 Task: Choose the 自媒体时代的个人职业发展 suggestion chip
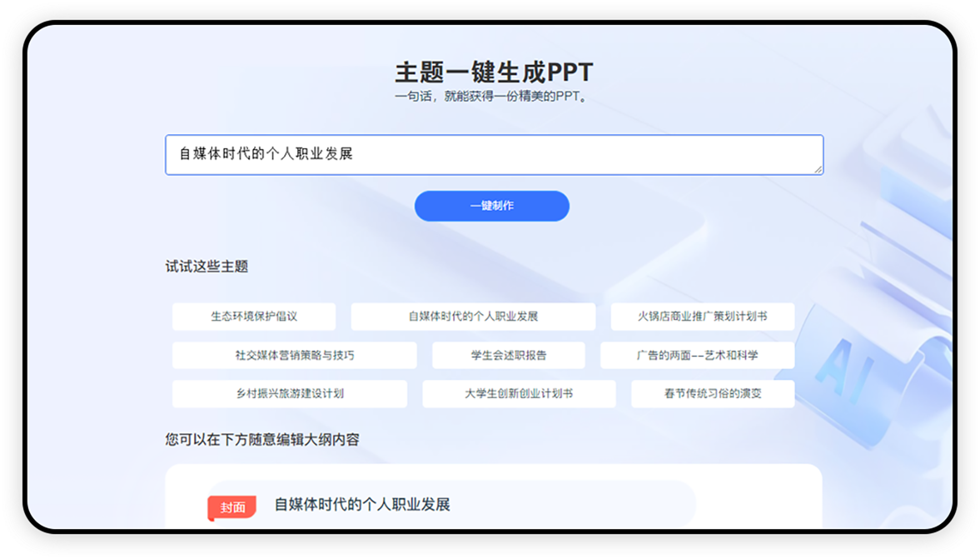(x=473, y=317)
